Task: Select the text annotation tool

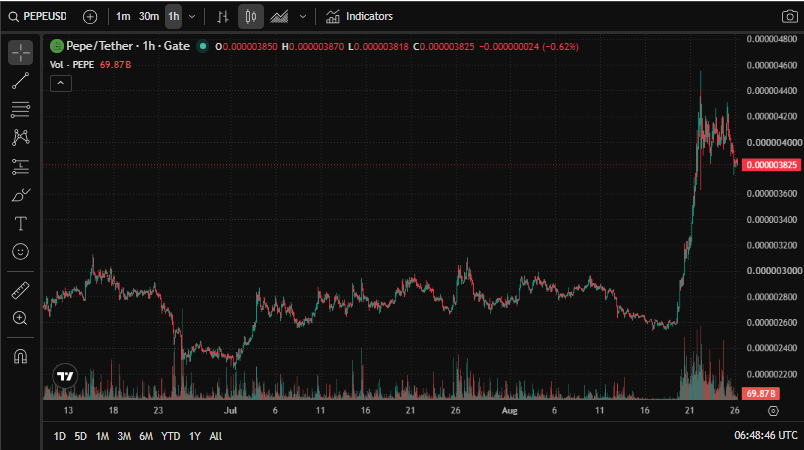Action: (x=21, y=223)
